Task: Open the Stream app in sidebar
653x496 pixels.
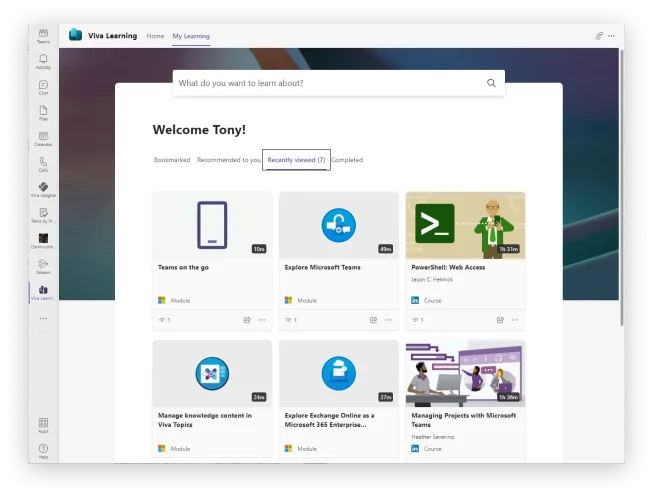Action: (43, 266)
